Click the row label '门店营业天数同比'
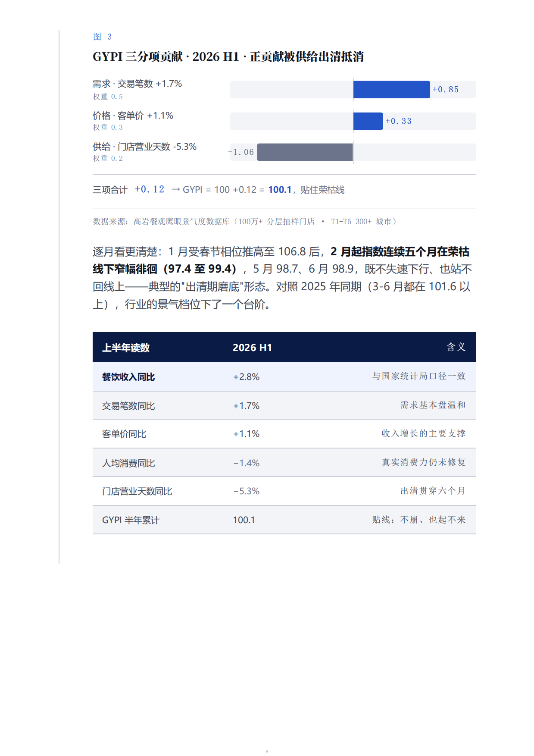Image resolution: width=534 pixels, height=756 pixels. point(137,491)
